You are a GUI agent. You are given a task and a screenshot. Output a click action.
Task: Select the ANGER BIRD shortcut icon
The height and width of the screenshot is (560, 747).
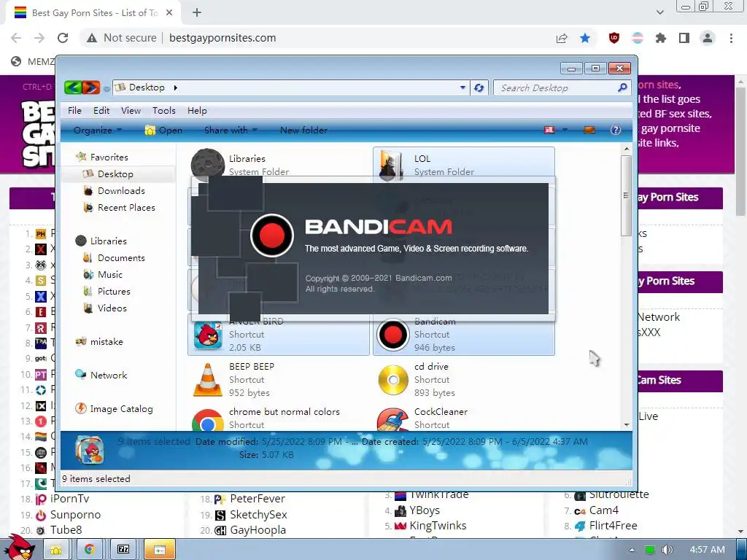(208, 334)
